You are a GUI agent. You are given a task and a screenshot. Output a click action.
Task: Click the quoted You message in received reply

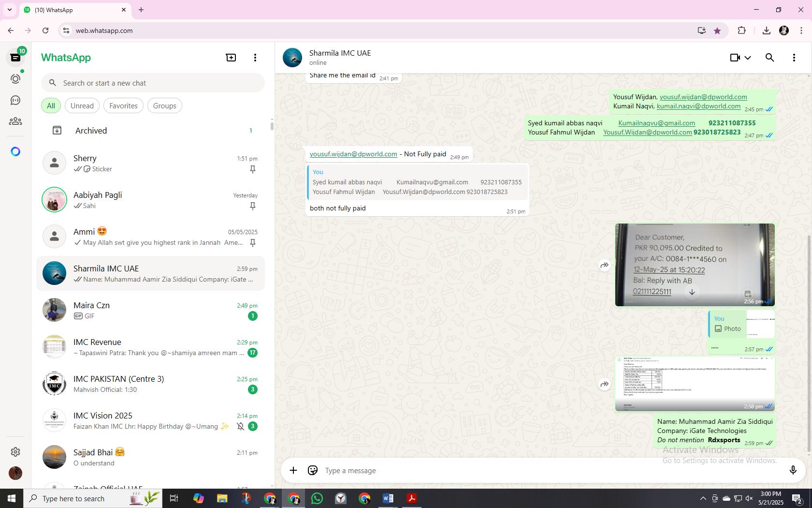tap(418, 182)
